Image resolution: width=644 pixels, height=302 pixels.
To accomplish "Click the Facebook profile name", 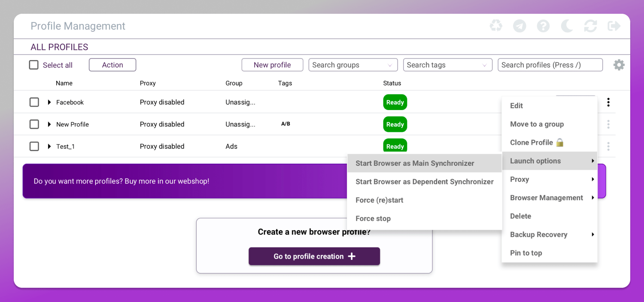I will [70, 102].
